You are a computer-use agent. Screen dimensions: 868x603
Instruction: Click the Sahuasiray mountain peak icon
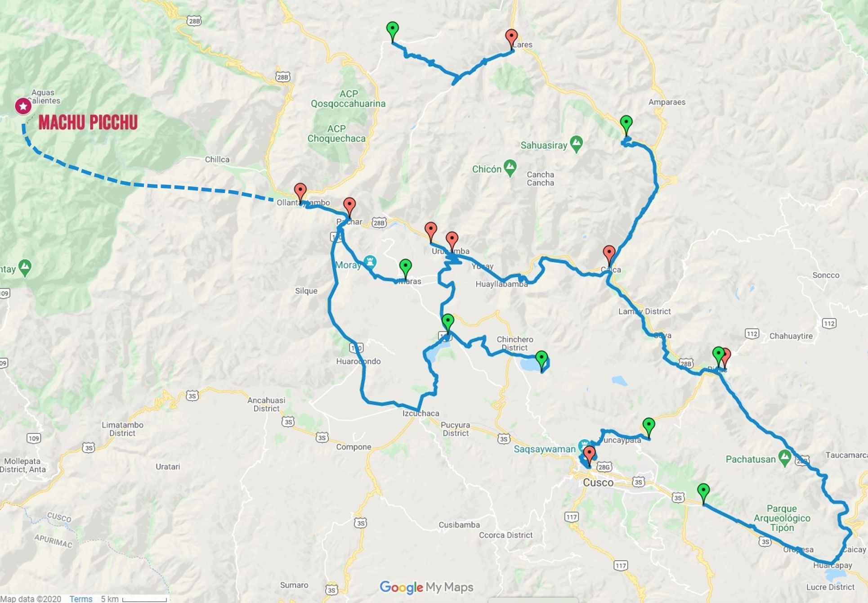[x=576, y=144]
